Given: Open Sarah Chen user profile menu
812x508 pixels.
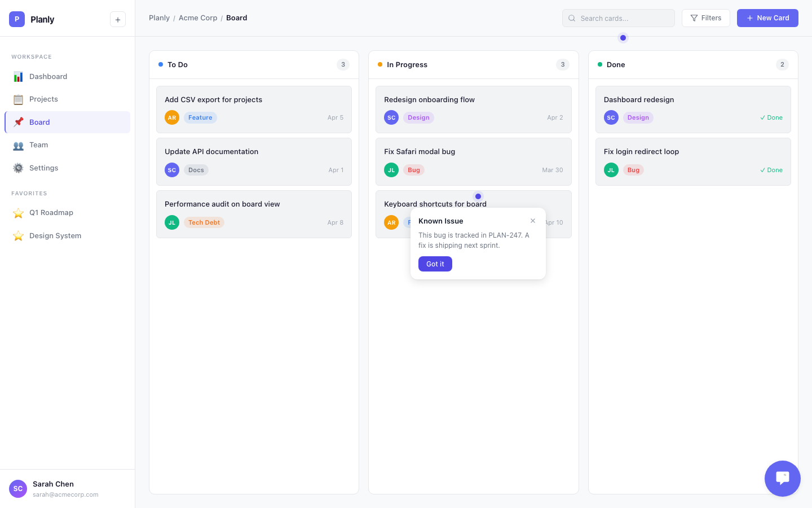Looking at the screenshot, I should [54, 489].
